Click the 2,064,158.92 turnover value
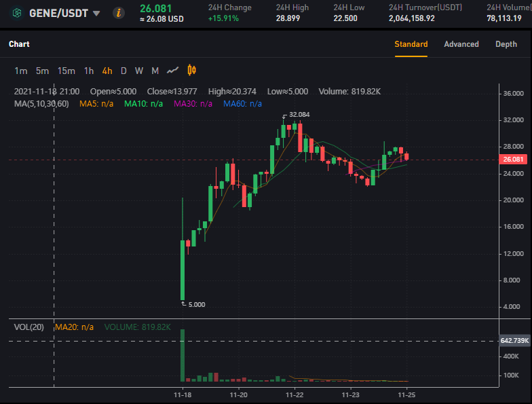This screenshot has height=404, width=532. pos(411,18)
